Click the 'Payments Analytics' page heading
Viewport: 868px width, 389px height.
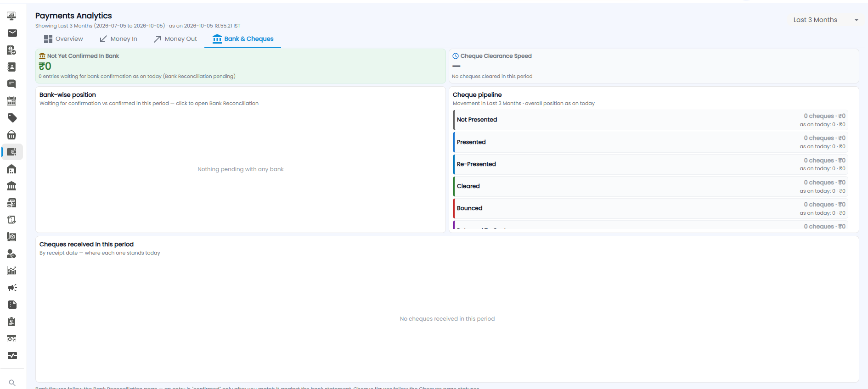click(73, 16)
